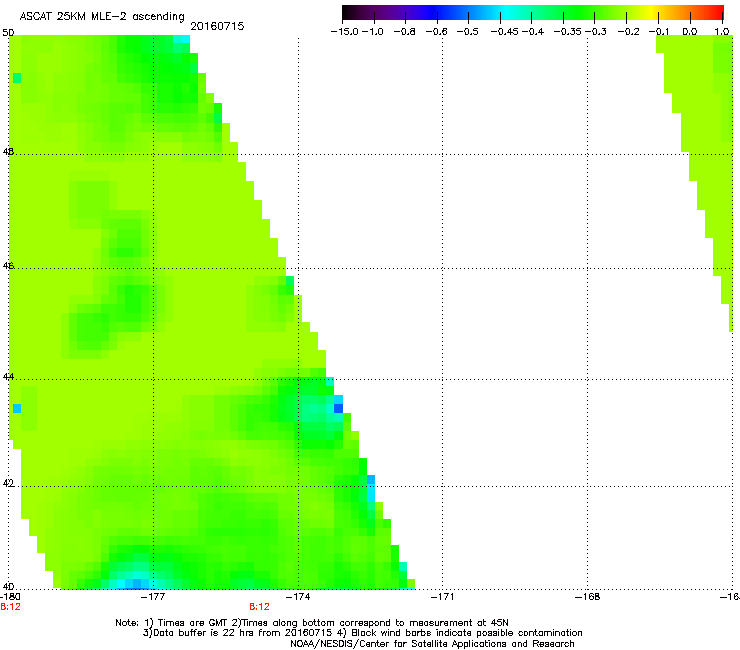Click 'Data buffer is 22 hrs' note line
Image resolution: width=740 pixels, height=650 pixels.
[x=362, y=633]
